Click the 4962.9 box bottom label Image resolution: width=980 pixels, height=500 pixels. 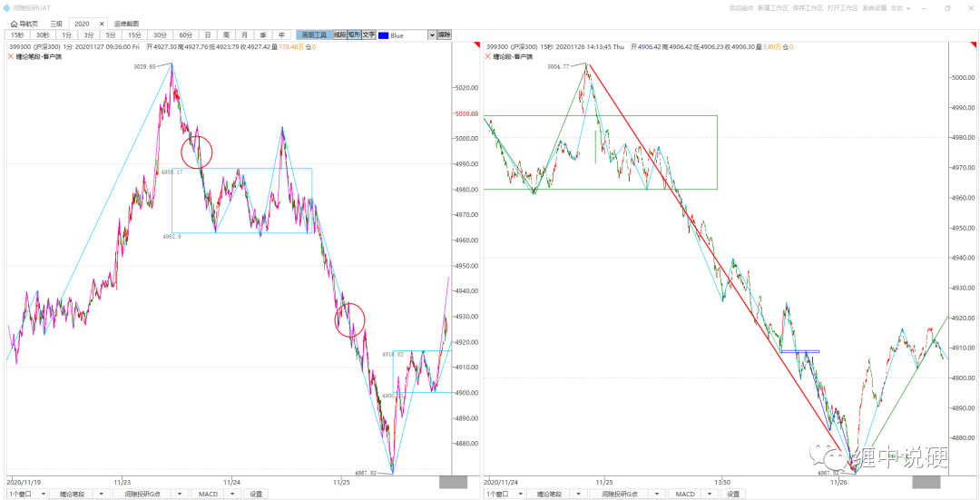click(x=171, y=237)
